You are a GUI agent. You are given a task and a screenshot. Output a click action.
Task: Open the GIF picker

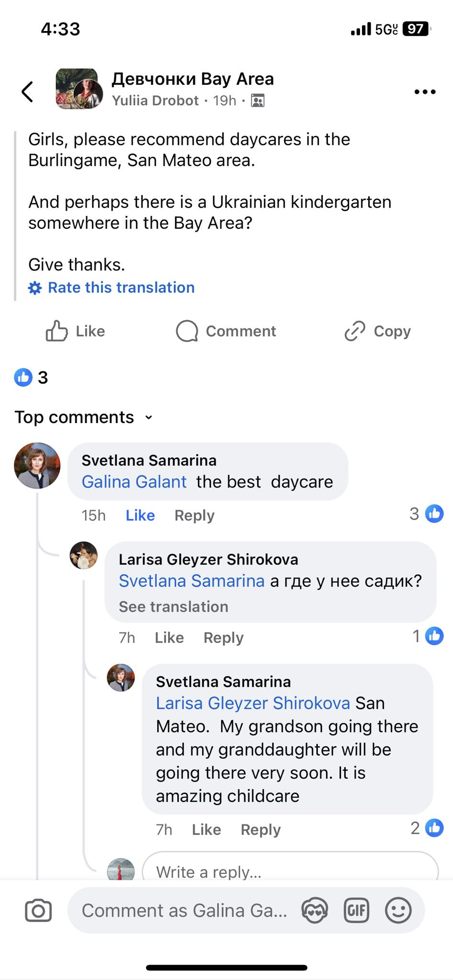click(x=357, y=910)
